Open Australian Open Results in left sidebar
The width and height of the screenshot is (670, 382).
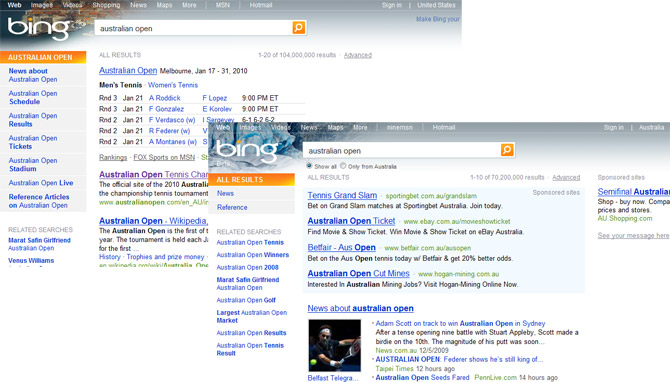coord(33,120)
